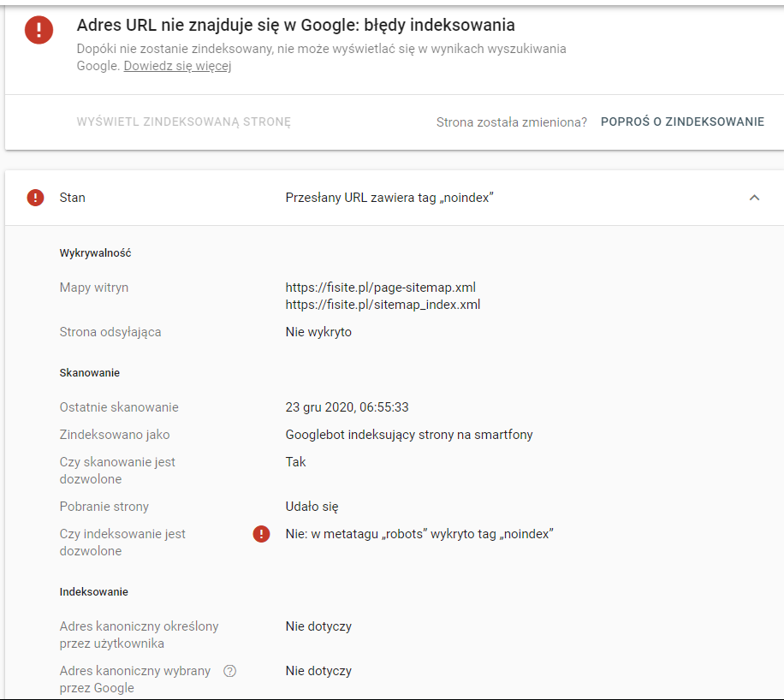The height and width of the screenshot is (700, 784).
Task: Click the Stan row header label
Action: [73, 198]
